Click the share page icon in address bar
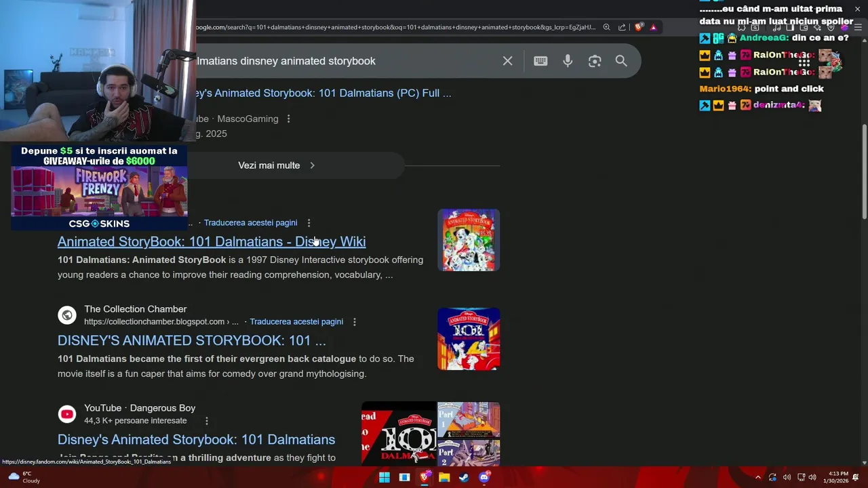This screenshot has width=868, height=488. click(x=622, y=27)
